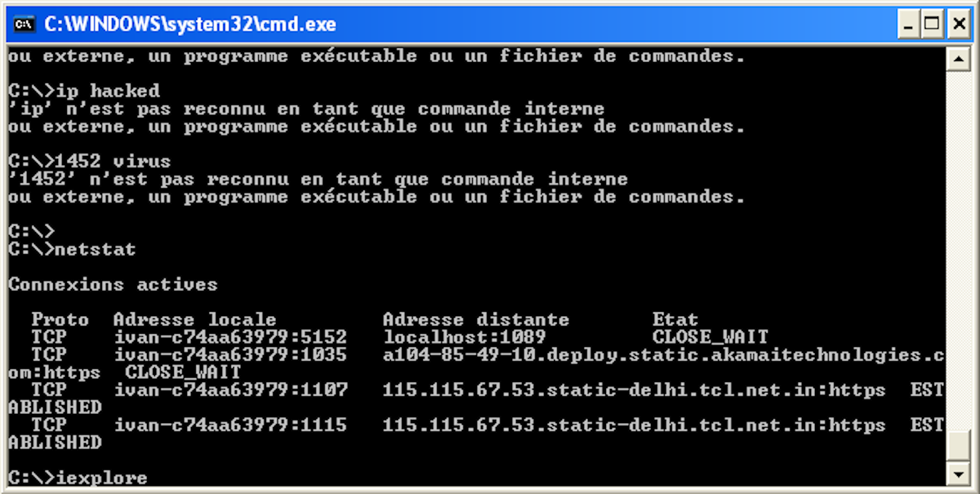The image size is (980, 494).
Task: Click the 'Etat' column header
Action: click(x=675, y=319)
